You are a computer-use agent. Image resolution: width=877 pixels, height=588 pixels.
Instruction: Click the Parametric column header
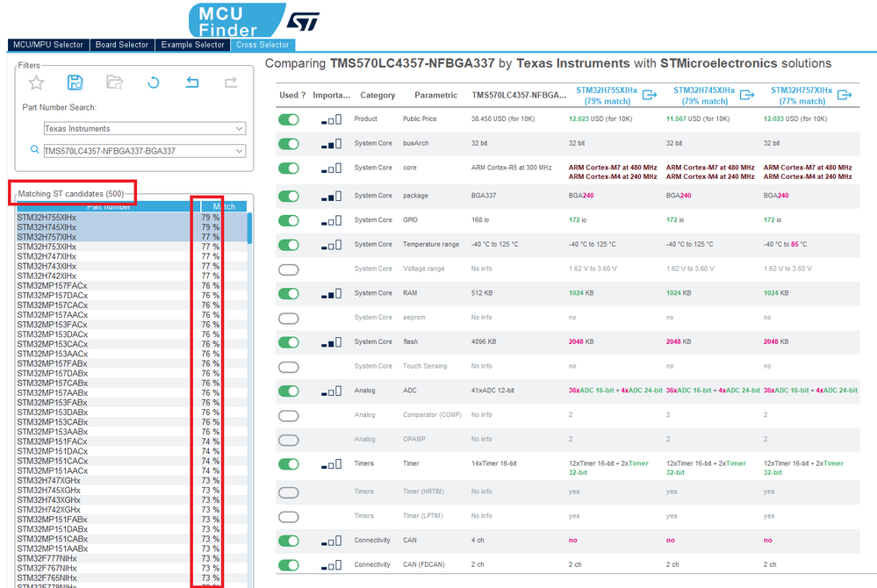point(435,95)
